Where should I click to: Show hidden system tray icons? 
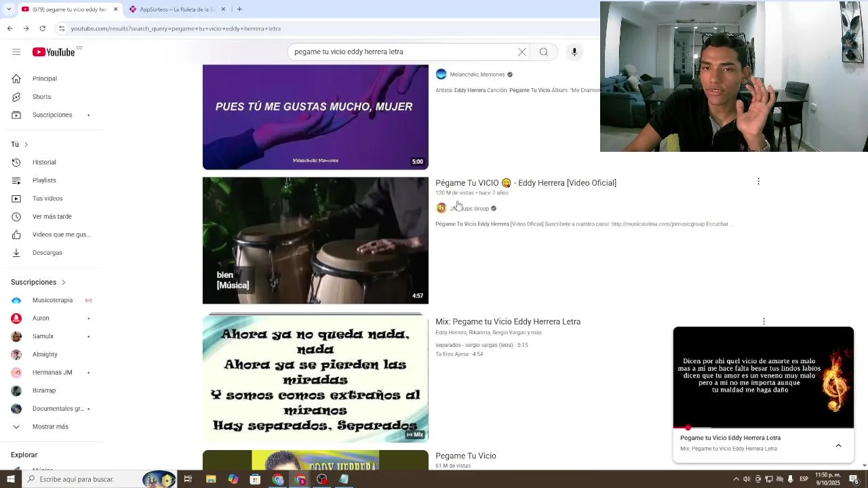coord(736,479)
